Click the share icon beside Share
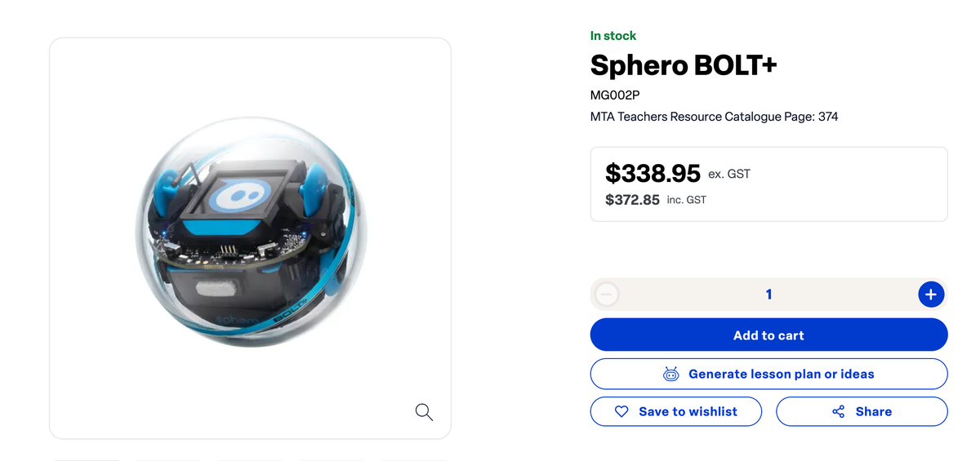 pyautogui.click(x=839, y=412)
